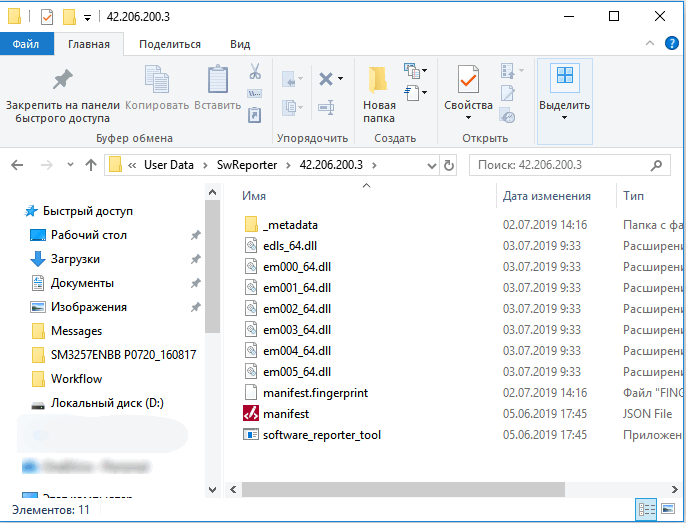This screenshot has width=686, height=523.
Task: Go back with the left arrow
Action: (17, 165)
